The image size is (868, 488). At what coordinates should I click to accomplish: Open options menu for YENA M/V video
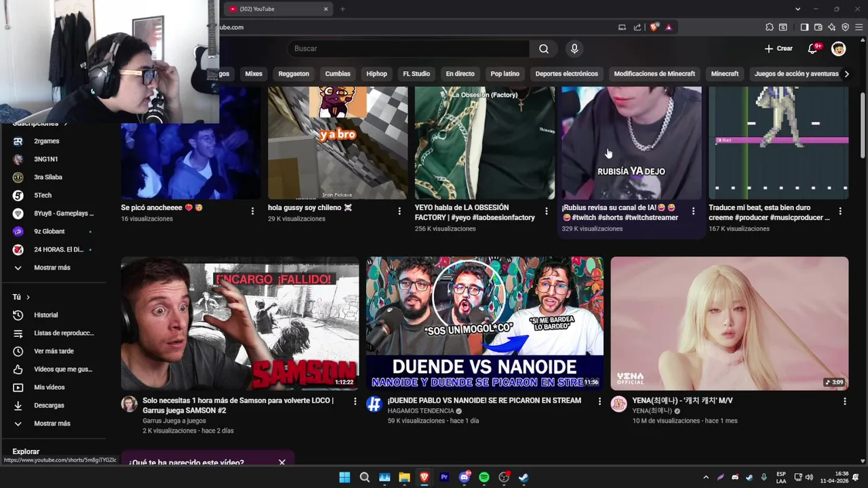844,401
